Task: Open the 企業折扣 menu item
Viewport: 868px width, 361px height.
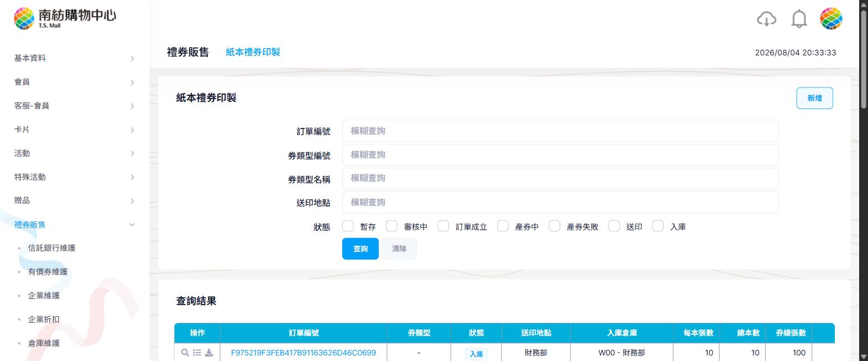Action: [x=44, y=319]
